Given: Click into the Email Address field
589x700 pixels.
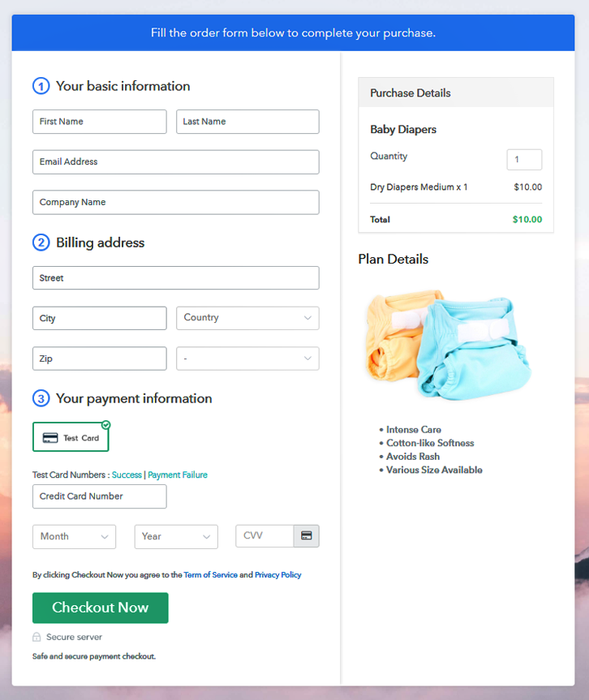Looking at the screenshot, I should pyautogui.click(x=175, y=162).
